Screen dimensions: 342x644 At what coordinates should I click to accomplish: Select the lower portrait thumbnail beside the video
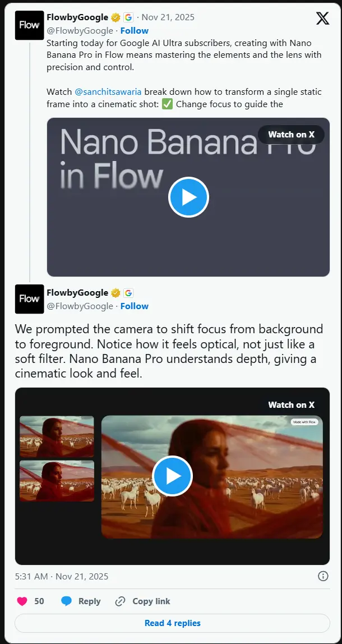point(57,481)
